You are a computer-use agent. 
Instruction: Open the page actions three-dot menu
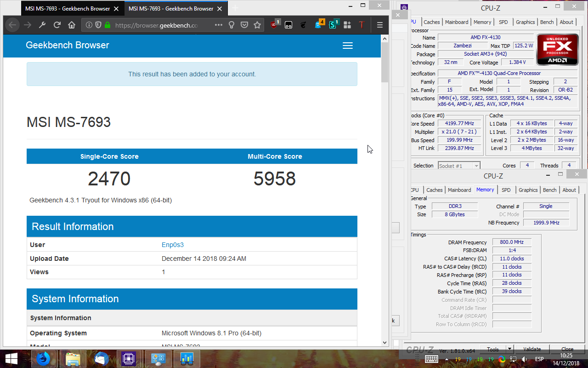tap(219, 25)
